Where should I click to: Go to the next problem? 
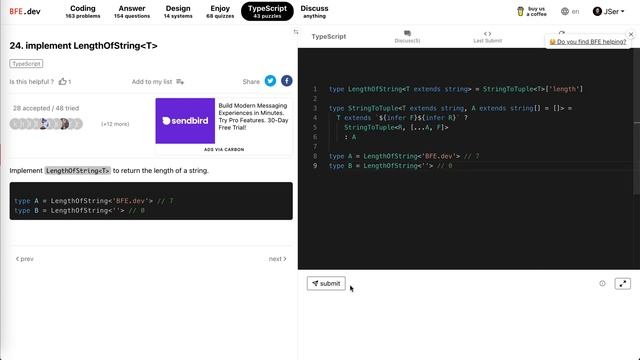(x=278, y=259)
